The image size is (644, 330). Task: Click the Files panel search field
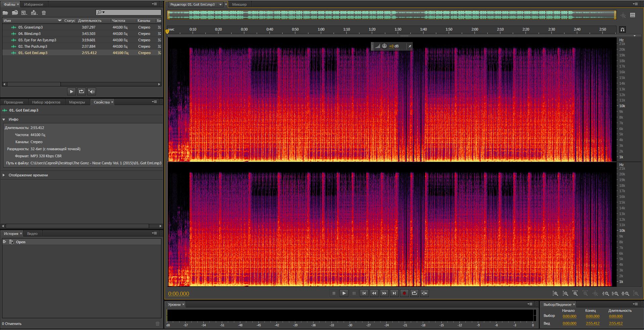tap(131, 12)
